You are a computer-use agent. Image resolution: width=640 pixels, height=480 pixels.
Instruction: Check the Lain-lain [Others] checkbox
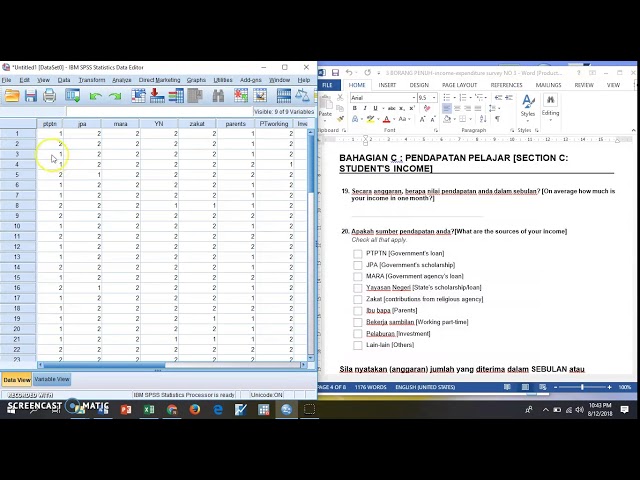click(358, 345)
